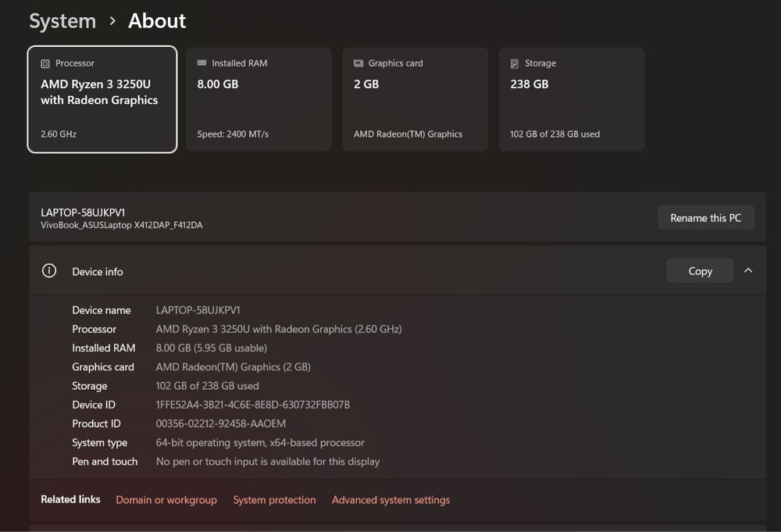Select the Storage summary card
The height and width of the screenshot is (532, 781).
tap(572, 99)
